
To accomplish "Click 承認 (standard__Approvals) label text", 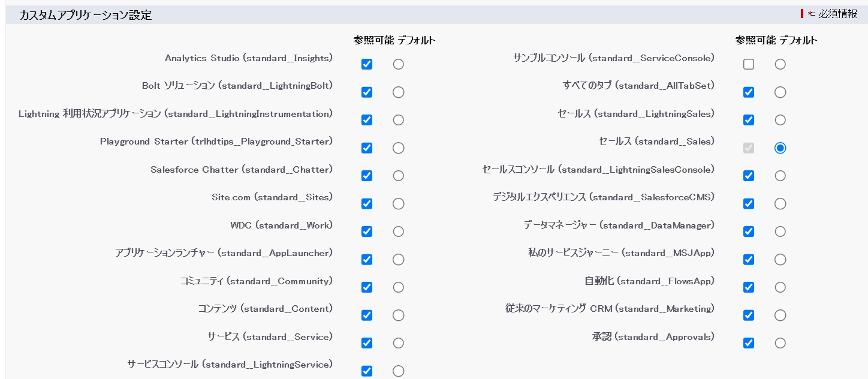I will 653,337.
